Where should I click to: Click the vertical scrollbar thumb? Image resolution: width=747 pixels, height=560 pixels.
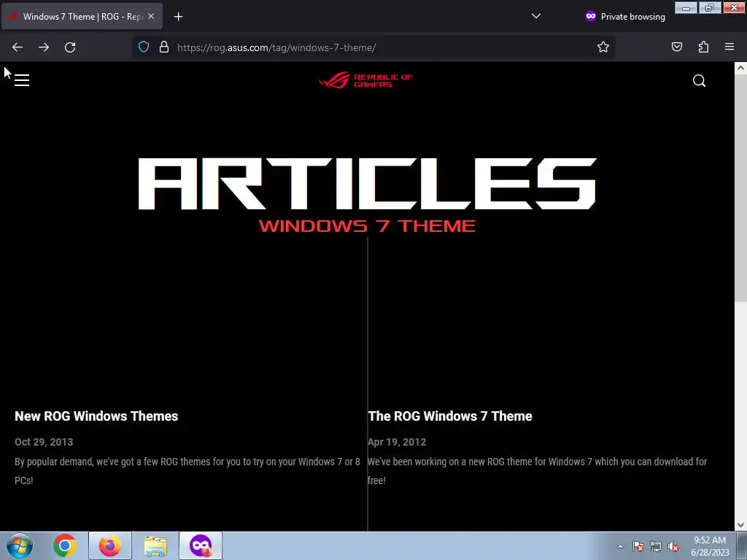click(740, 188)
